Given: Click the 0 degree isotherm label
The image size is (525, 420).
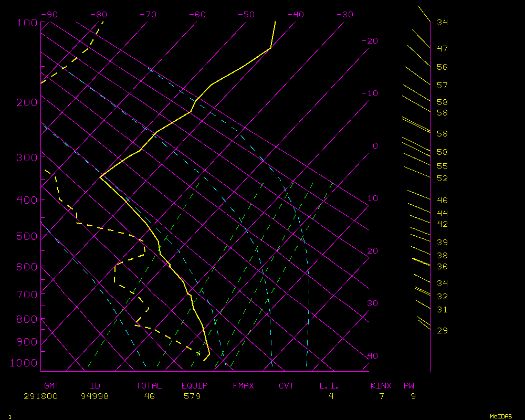Looking at the screenshot, I should coord(375,146).
